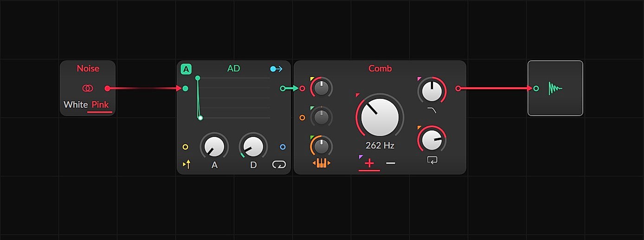Viewport: 644px width, 240px height.
Task: Click the Comb module's red input port
Action: [302, 88]
